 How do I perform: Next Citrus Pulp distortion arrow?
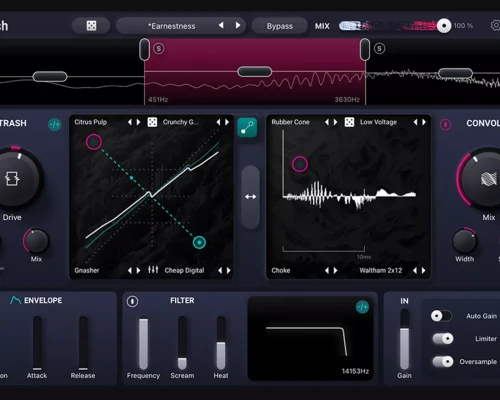(x=138, y=122)
